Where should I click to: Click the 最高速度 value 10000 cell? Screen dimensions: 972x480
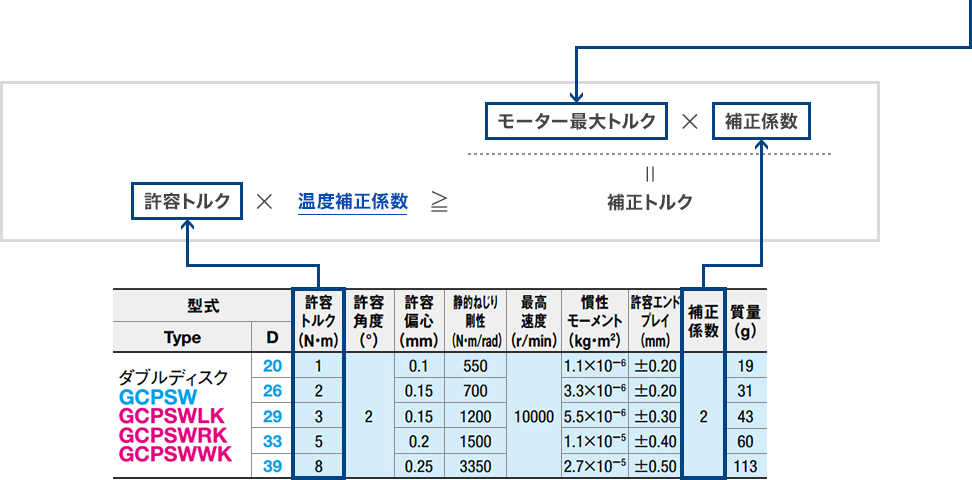tap(533, 416)
